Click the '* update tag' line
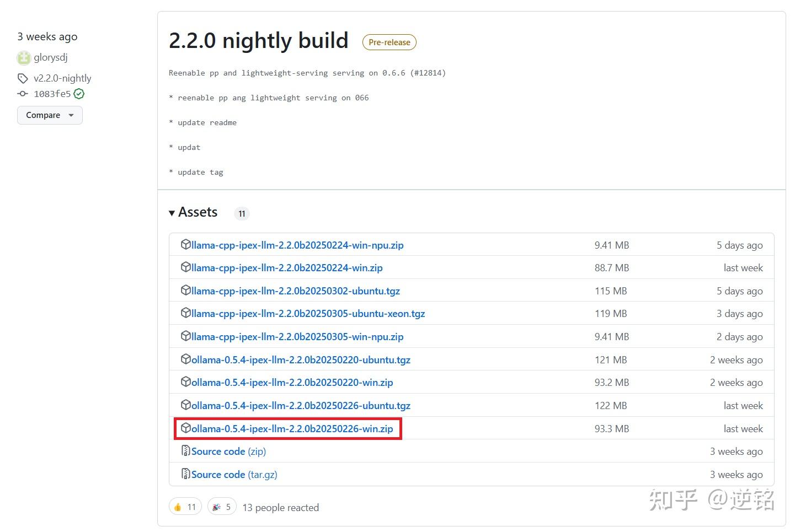Viewport: 795px width, 532px height. 196,172
